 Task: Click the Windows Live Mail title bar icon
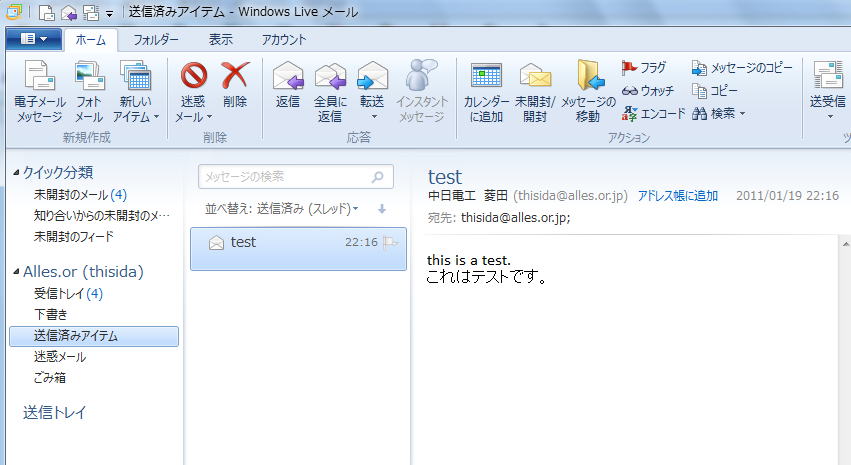14,12
